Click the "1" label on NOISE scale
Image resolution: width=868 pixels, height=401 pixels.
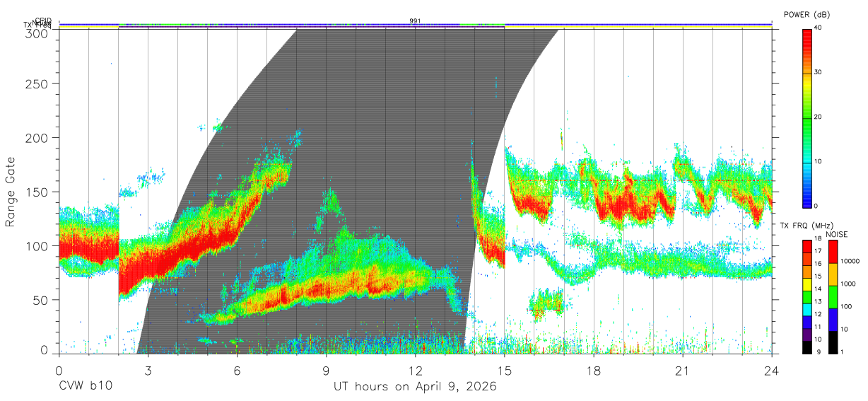pos(843,351)
